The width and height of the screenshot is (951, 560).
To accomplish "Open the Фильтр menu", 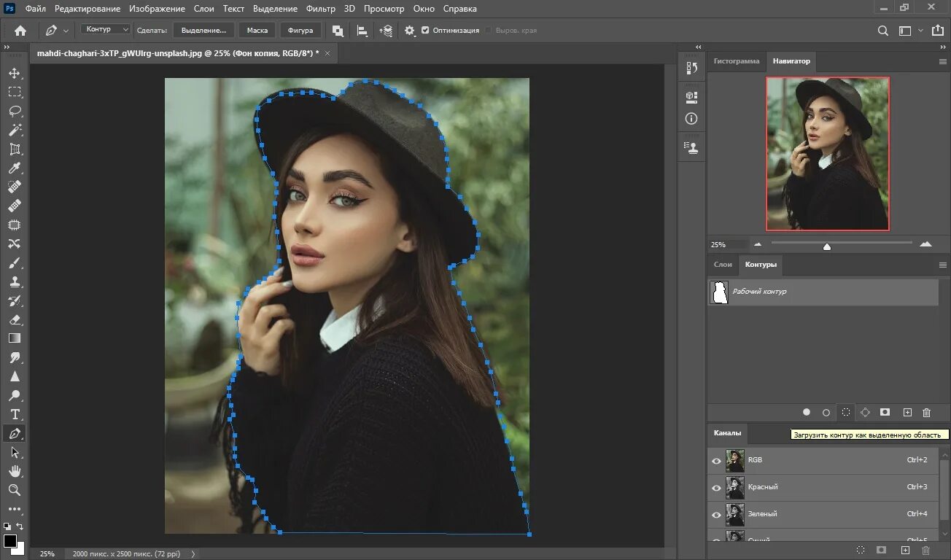I will point(321,9).
